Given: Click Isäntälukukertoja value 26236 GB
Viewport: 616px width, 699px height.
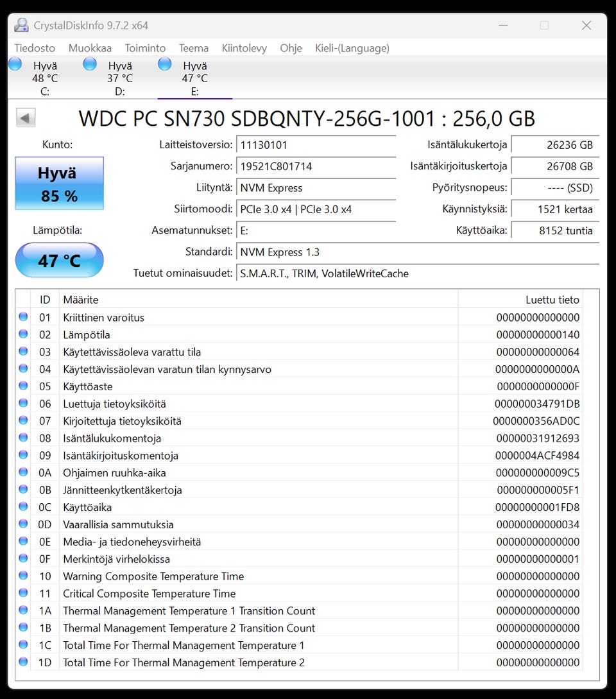Looking at the screenshot, I should [x=555, y=145].
